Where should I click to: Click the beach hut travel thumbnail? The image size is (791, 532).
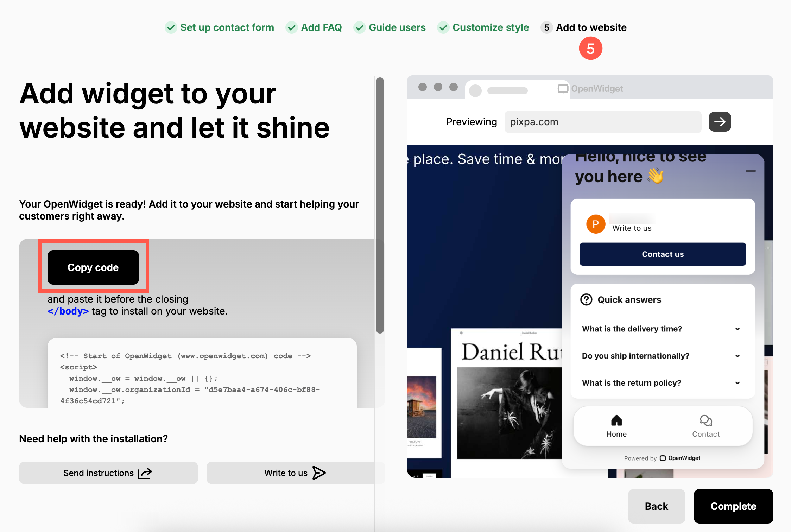[x=422, y=407]
